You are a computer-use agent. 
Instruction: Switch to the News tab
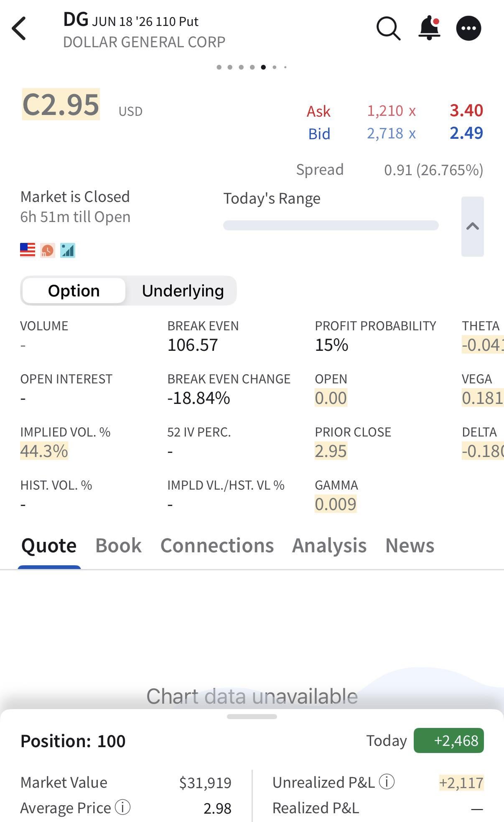tap(410, 545)
